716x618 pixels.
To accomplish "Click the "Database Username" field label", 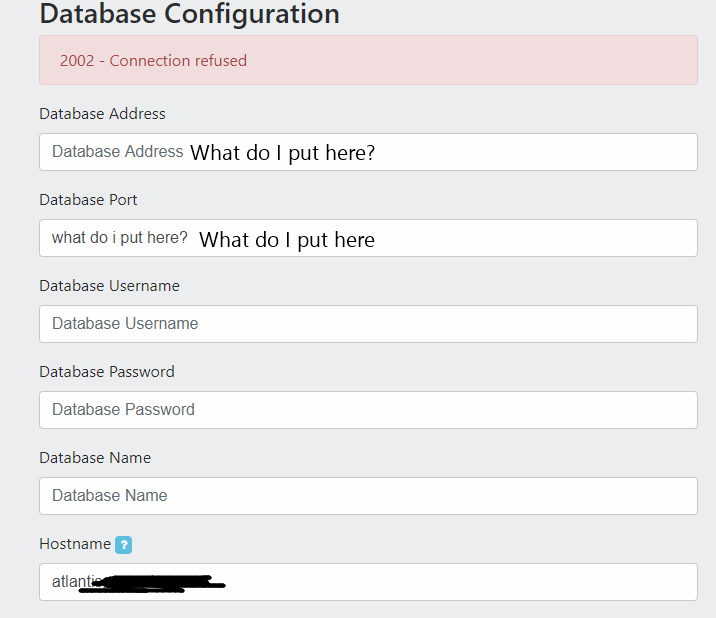I will [x=109, y=286].
